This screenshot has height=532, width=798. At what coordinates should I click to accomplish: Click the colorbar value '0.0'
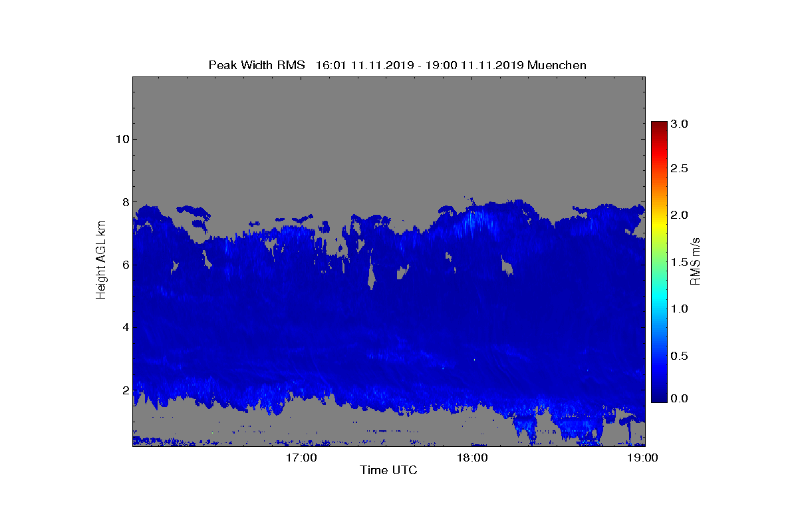(x=679, y=398)
